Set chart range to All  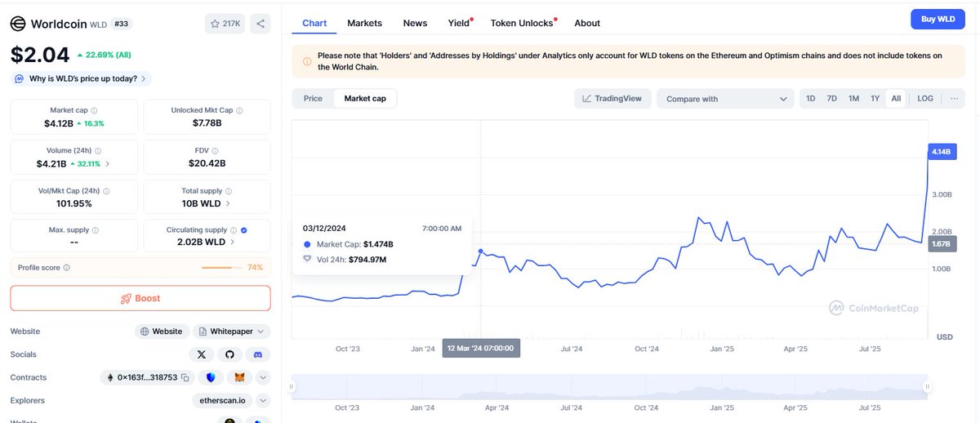(896, 99)
